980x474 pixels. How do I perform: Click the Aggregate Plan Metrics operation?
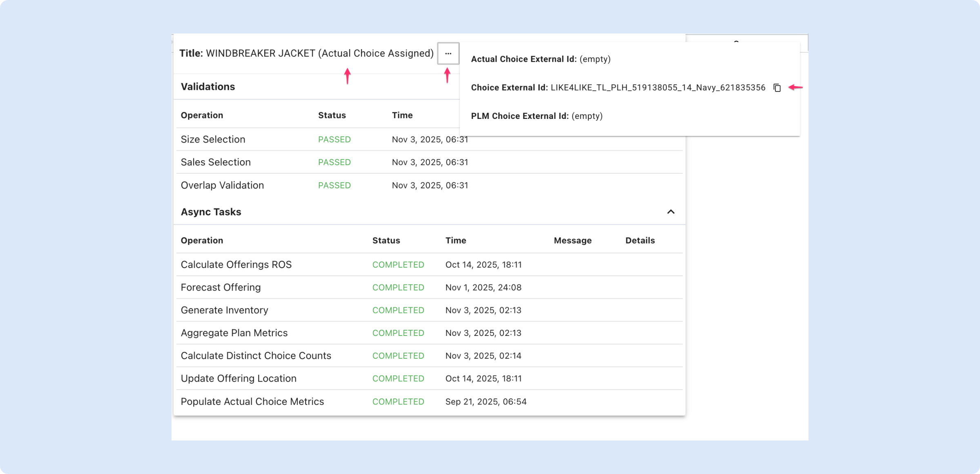coord(234,333)
